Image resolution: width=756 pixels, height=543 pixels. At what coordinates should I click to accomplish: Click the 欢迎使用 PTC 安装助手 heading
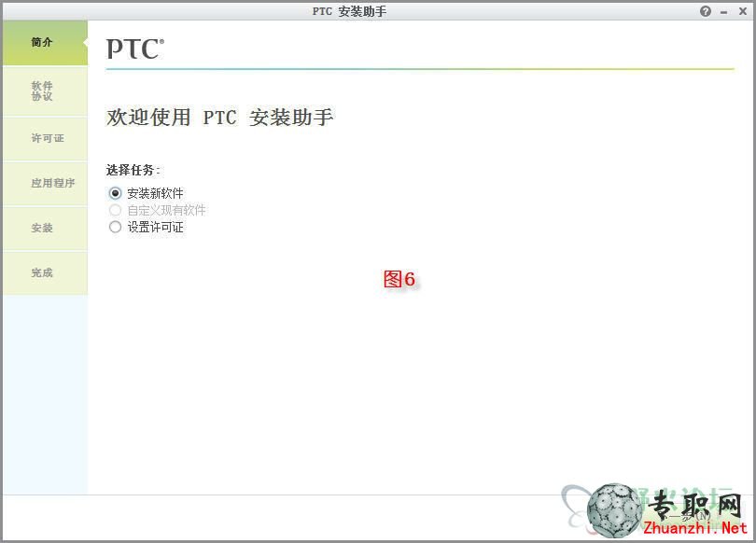(220, 117)
